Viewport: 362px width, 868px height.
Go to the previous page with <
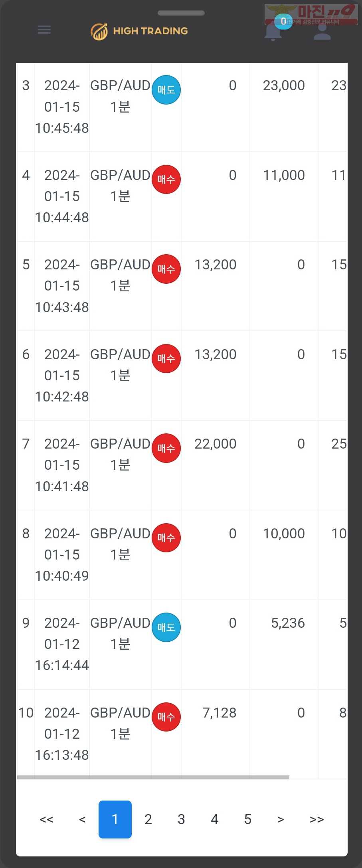82,819
